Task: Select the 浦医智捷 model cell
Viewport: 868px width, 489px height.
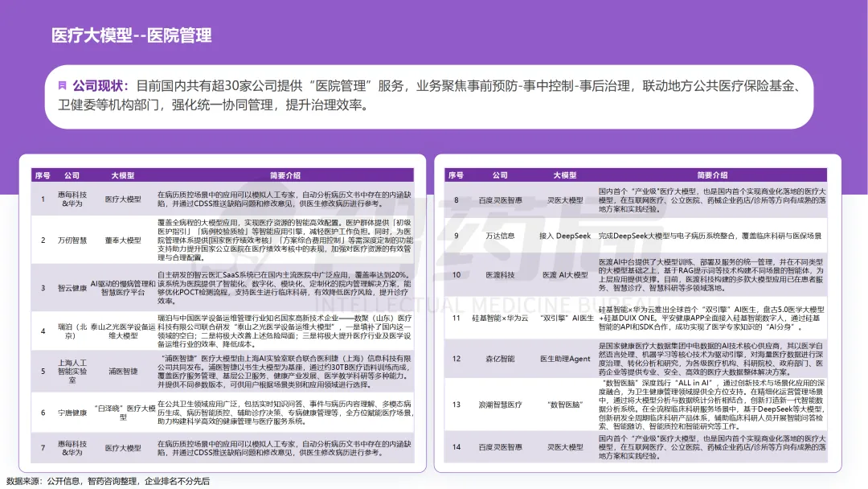Action: click(x=123, y=371)
